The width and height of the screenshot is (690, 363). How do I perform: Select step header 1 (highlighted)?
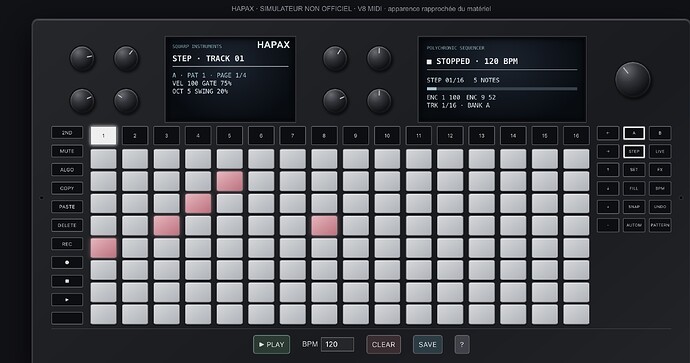pyautogui.click(x=103, y=136)
